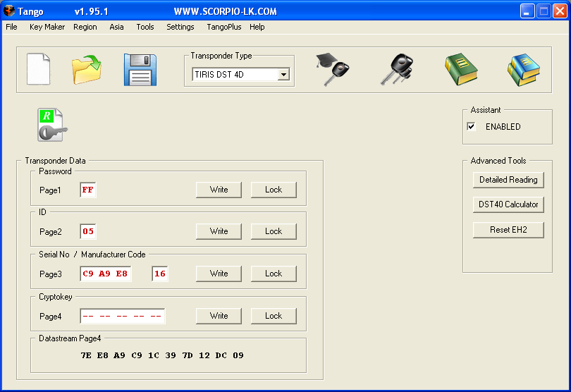Click the Page3 serial number field
This screenshot has width=571, height=392.
click(x=105, y=274)
